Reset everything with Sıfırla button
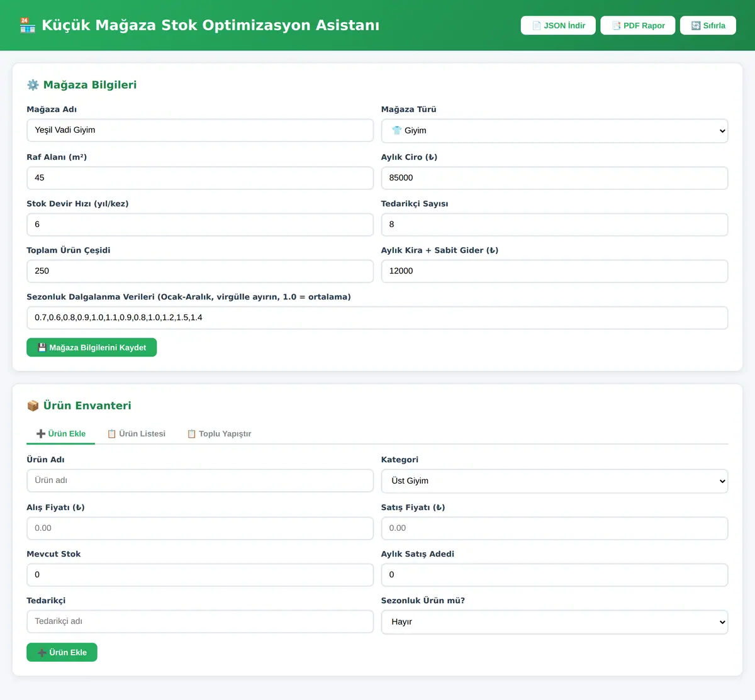Viewport: 755px width, 700px height. [708, 25]
